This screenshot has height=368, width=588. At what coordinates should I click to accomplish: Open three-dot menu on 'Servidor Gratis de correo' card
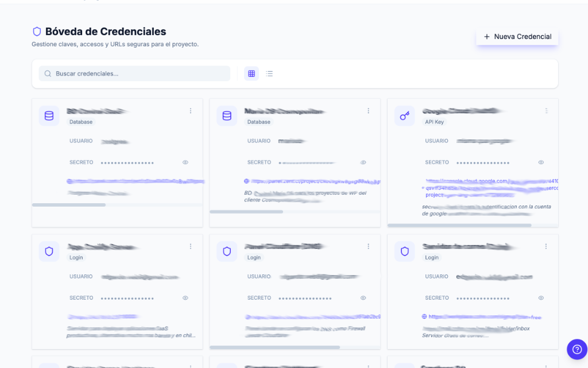pyautogui.click(x=546, y=247)
